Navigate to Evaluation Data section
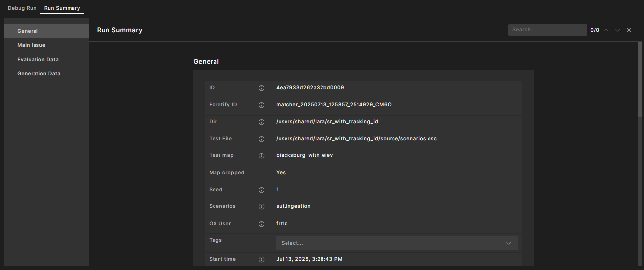Image resolution: width=644 pixels, height=270 pixels. click(x=38, y=60)
